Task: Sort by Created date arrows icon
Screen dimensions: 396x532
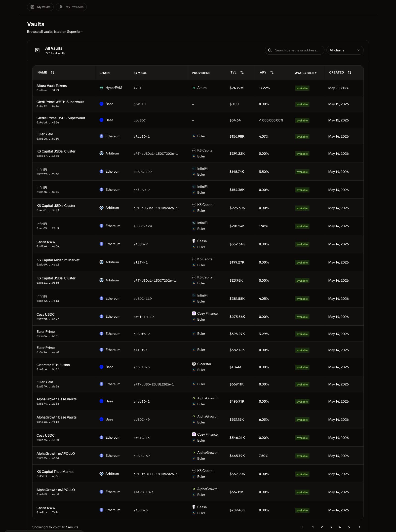Action: [x=350, y=73]
